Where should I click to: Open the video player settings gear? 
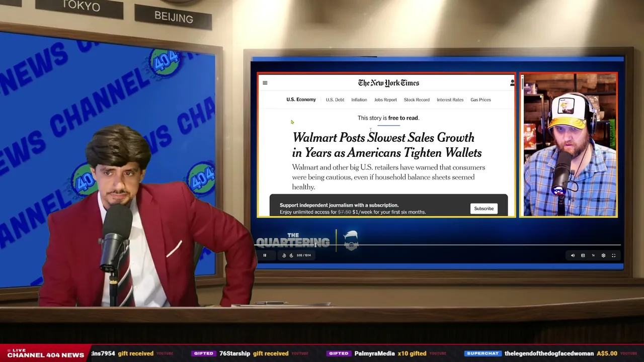pos(603,255)
